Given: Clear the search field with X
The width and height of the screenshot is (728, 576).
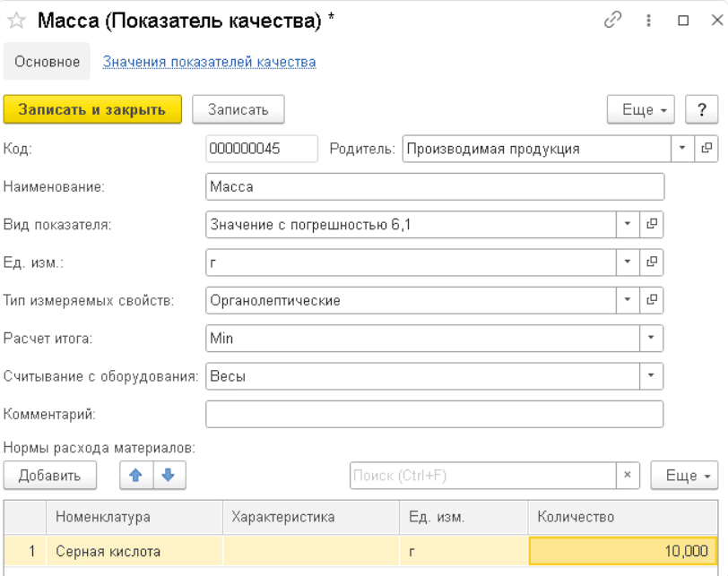Looking at the screenshot, I should pyautogui.click(x=628, y=476).
